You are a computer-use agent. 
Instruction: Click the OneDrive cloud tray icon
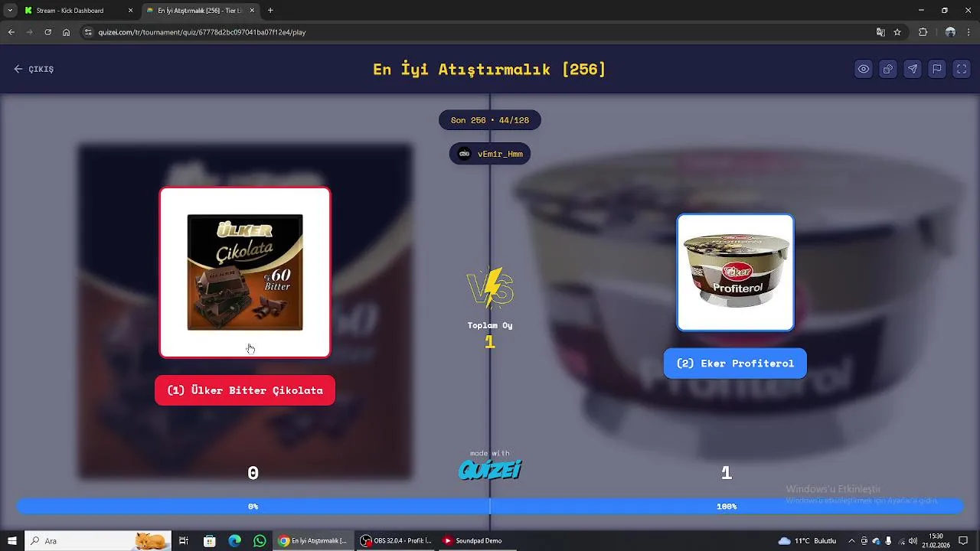pyautogui.click(x=877, y=541)
